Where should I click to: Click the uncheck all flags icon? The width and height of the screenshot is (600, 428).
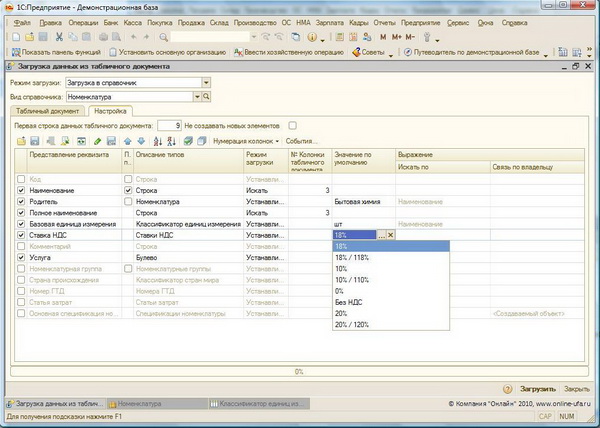[202, 141]
